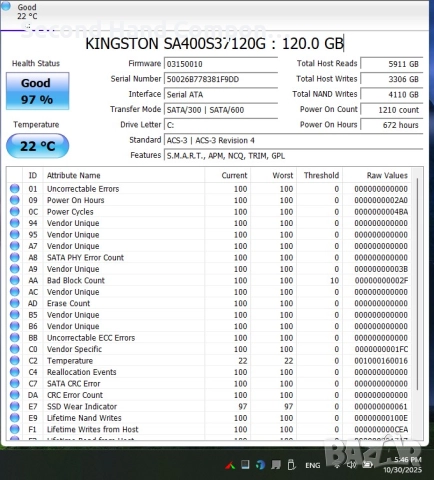Click the Interface field showing Serial ATA
The image size is (434, 480).
[x=221, y=95]
